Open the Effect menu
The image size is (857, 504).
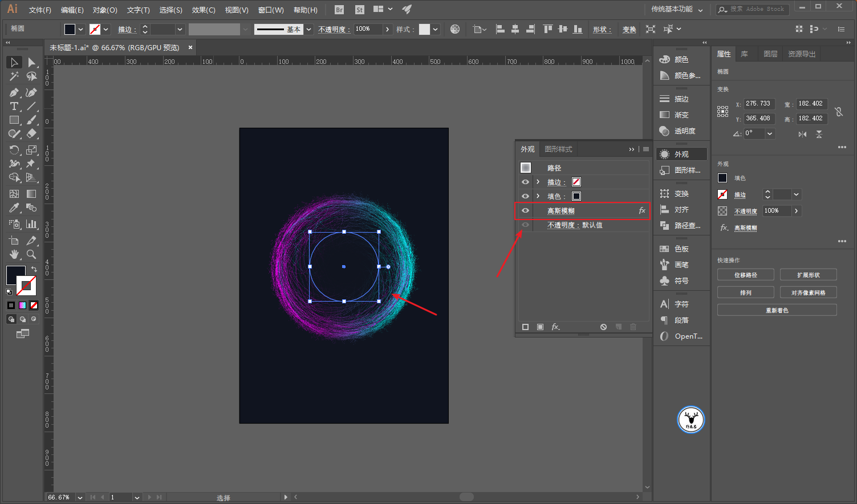coord(204,10)
